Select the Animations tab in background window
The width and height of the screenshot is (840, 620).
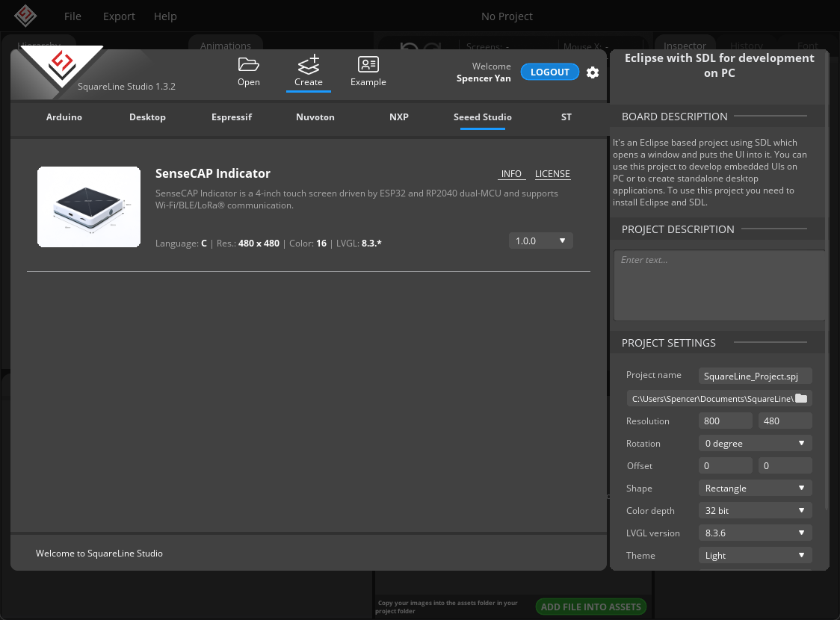(226, 46)
